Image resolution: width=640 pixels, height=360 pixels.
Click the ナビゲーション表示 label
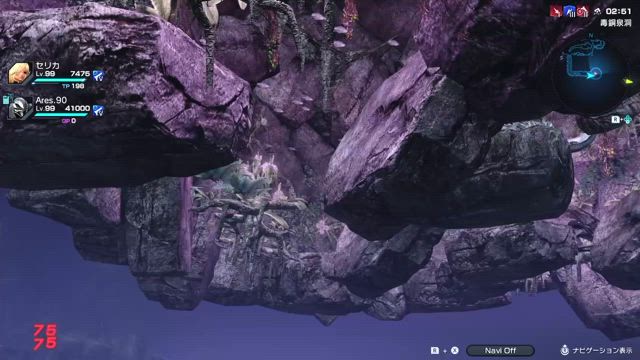(602, 351)
